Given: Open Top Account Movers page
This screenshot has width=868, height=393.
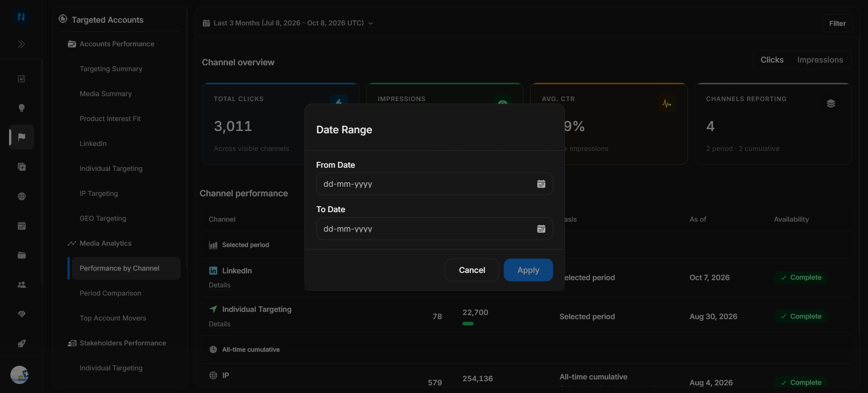Looking at the screenshot, I should [x=113, y=318].
